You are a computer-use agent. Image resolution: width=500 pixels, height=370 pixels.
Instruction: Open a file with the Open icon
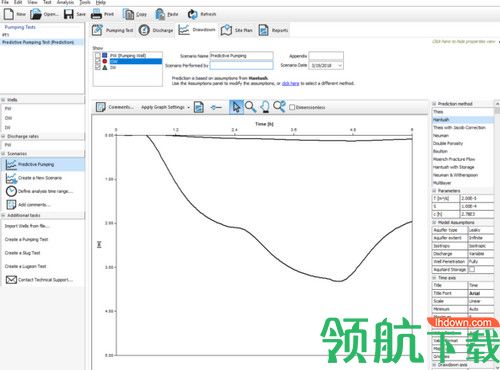35,14
